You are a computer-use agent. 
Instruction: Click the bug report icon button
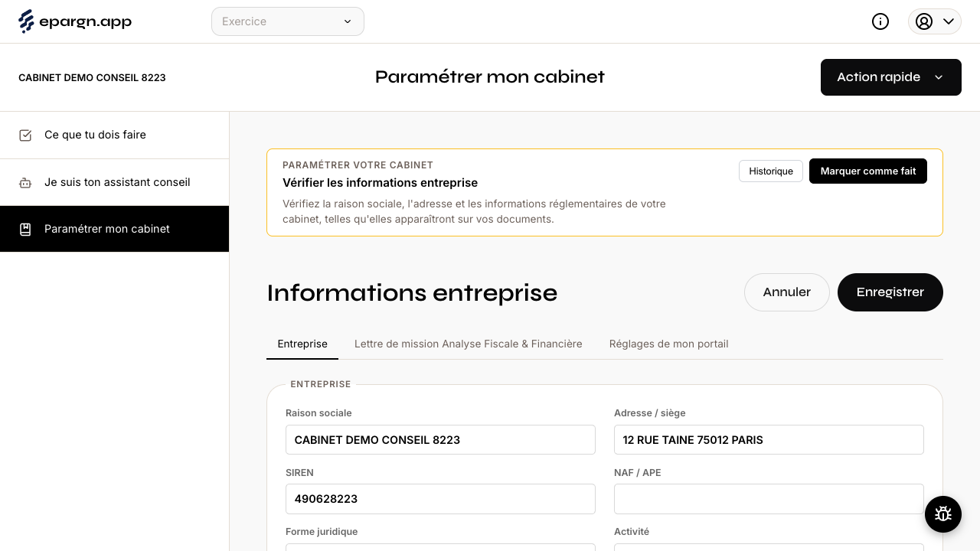943,514
